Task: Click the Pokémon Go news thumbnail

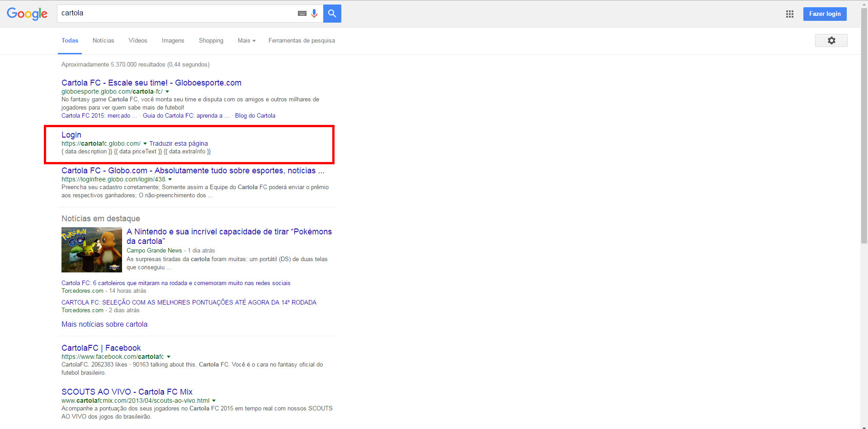Action: coord(92,250)
